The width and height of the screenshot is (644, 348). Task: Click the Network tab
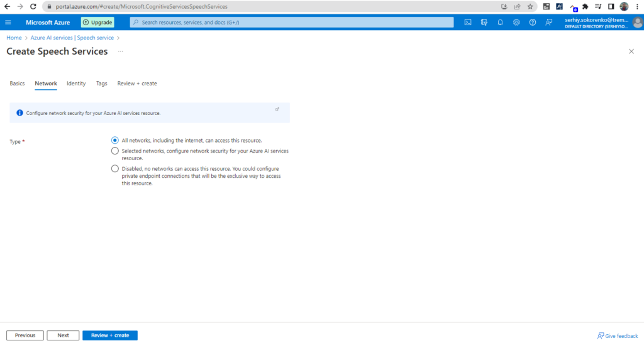(x=45, y=84)
